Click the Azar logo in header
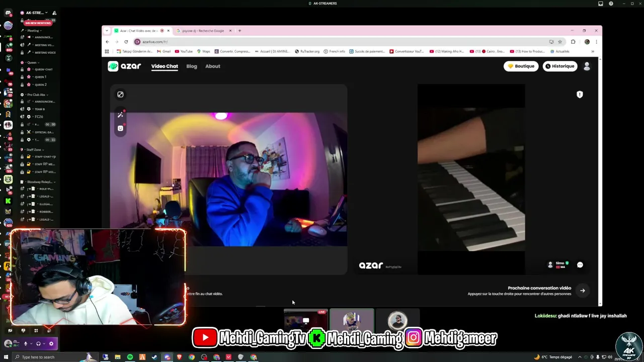 coord(124,66)
